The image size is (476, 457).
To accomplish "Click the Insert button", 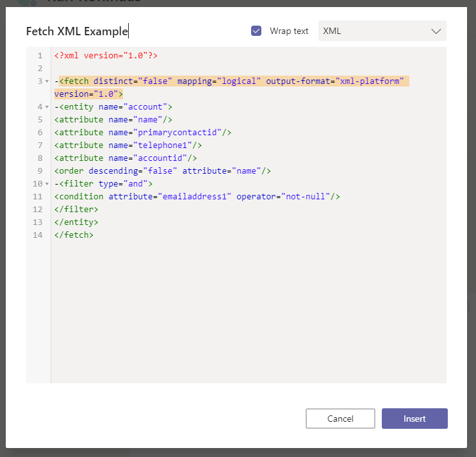I will click(414, 419).
